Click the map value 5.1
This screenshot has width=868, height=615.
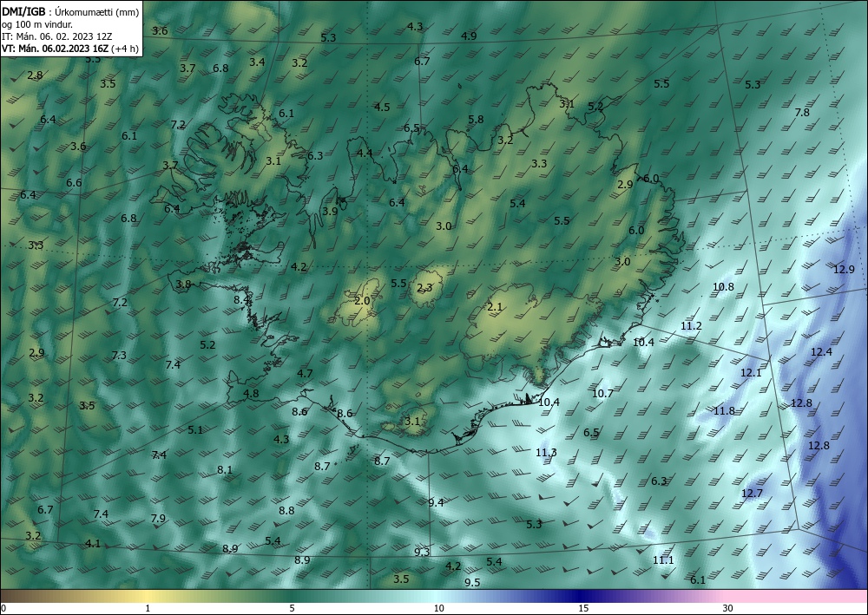click(194, 430)
